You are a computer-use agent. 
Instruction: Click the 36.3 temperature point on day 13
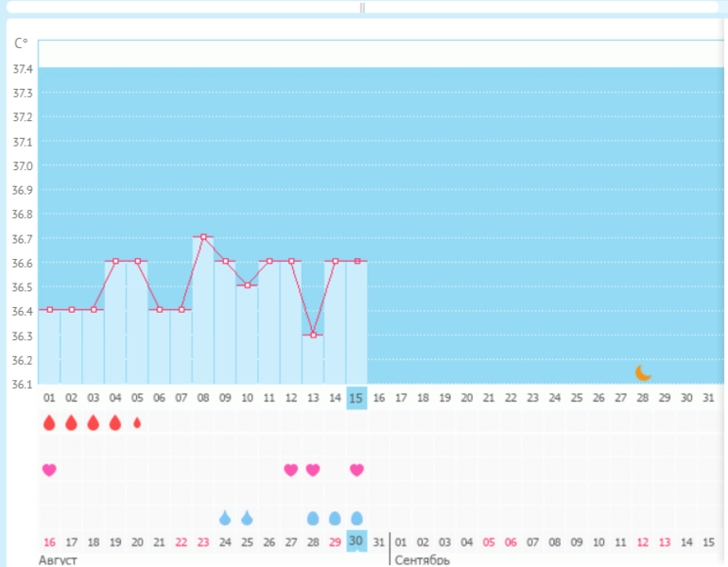pyautogui.click(x=313, y=335)
